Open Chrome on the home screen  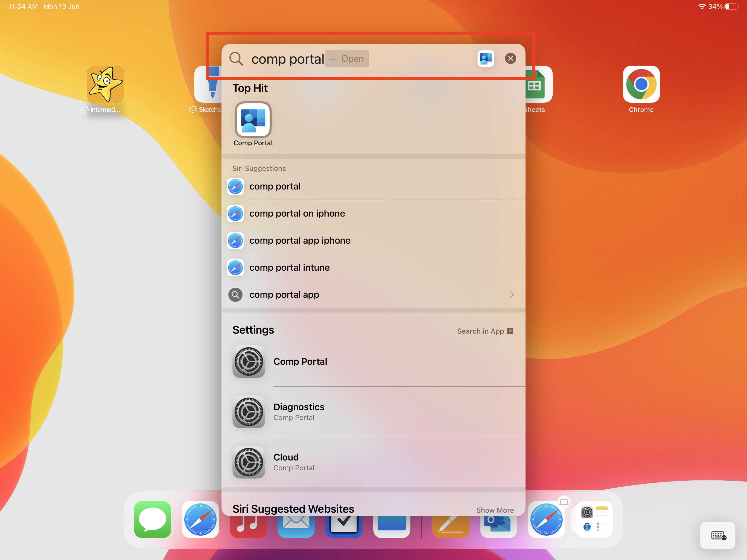(641, 84)
